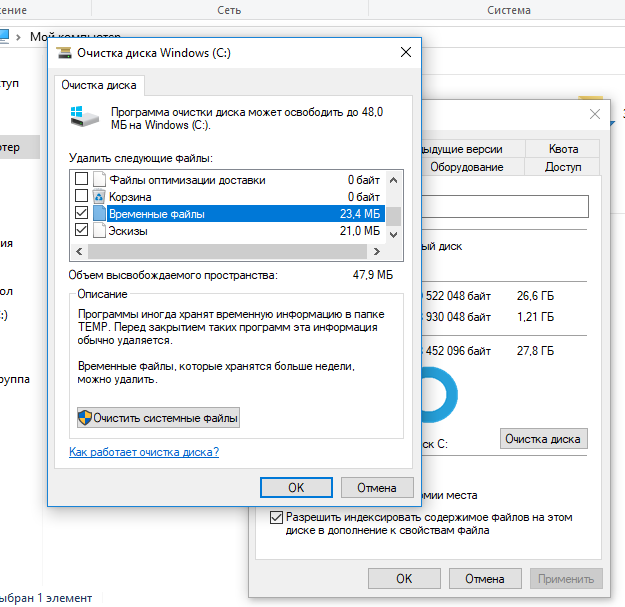This screenshot has height=607, width=625.
Task: Click the Применить button in properties window
Action: (566, 578)
